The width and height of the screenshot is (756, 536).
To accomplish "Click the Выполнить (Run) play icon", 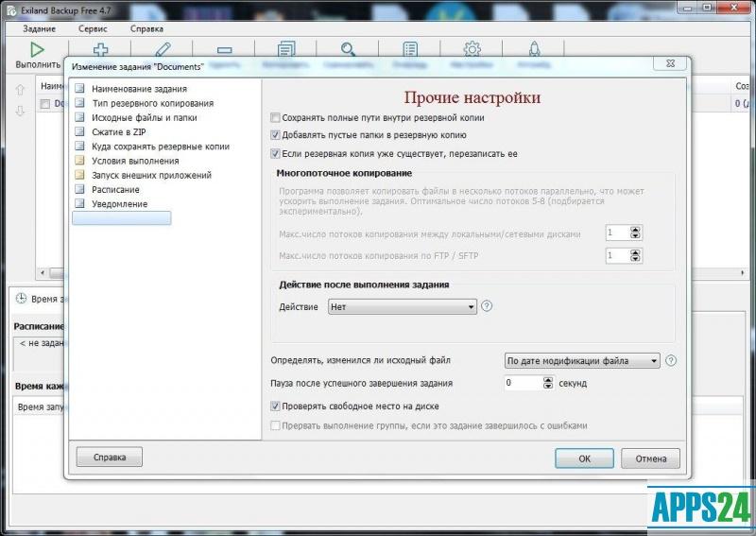I will pyautogui.click(x=37, y=49).
